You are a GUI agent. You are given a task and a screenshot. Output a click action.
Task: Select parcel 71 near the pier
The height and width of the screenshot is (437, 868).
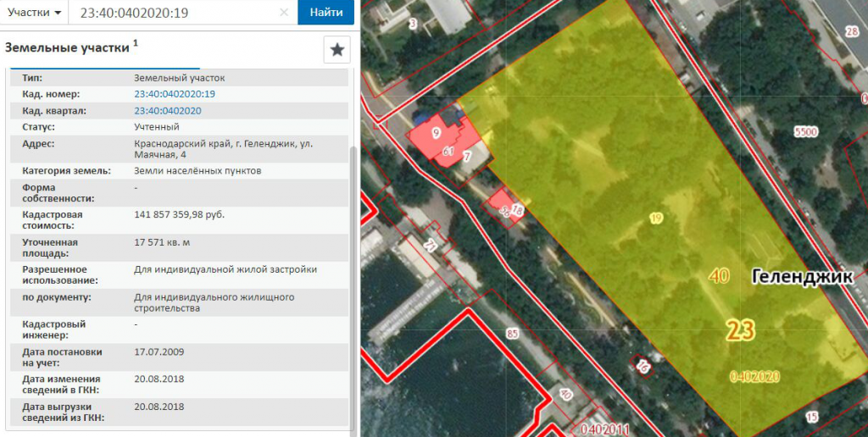[x=430, y=247]
